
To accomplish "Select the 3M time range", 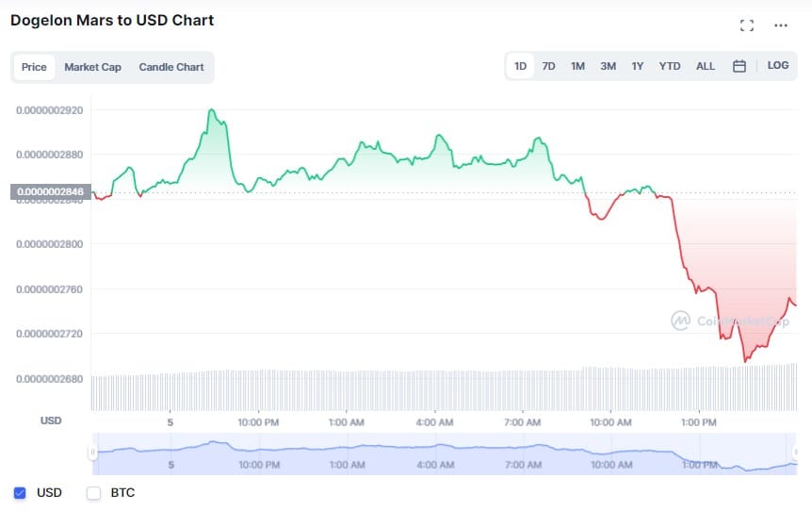I will click(x=608, y=66).
